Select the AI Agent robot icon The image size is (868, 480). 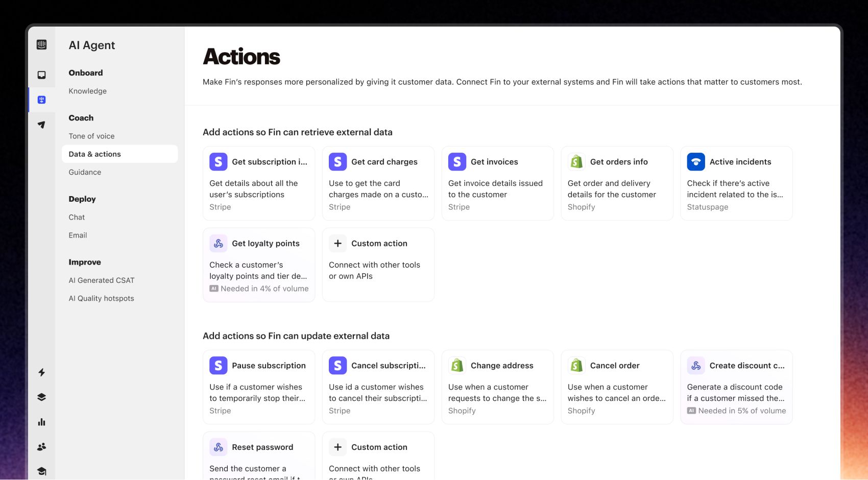(x=42, y=100)
